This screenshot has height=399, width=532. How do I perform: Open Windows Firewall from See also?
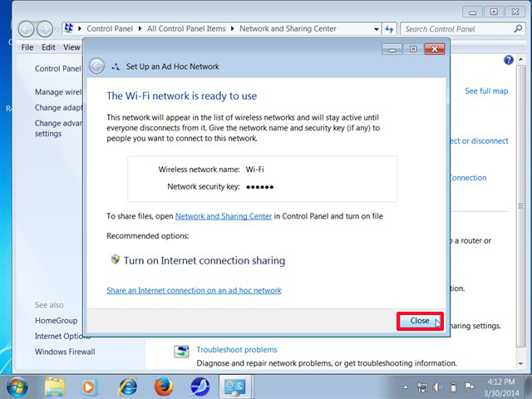(x=65, y=352)
